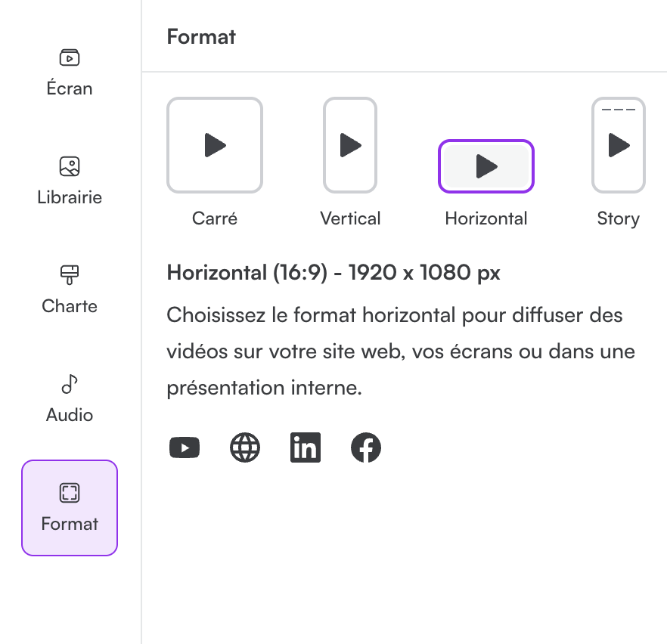Choose the Horizontal format thumbnail
The height and width of the screenshot is (644, 667).
[486, 166]
